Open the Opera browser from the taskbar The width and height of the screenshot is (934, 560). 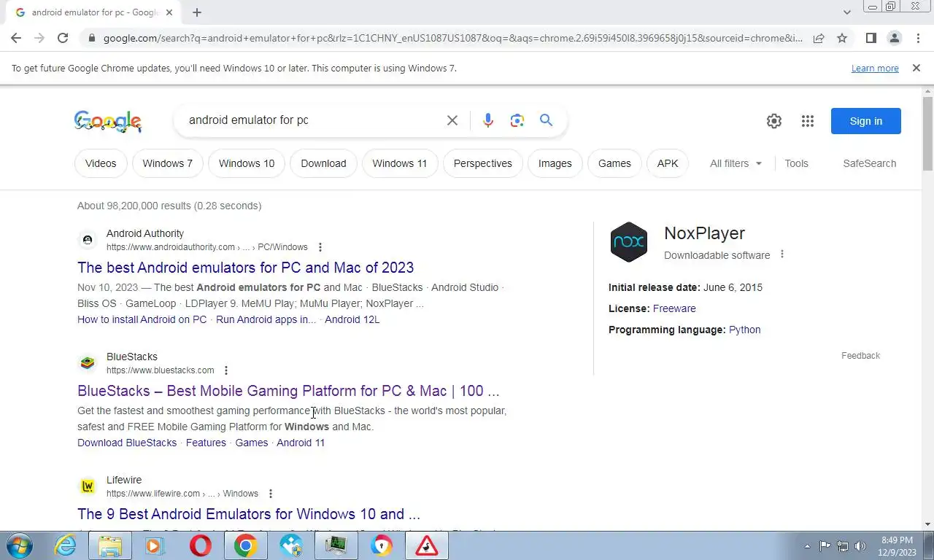coord(200,545)
